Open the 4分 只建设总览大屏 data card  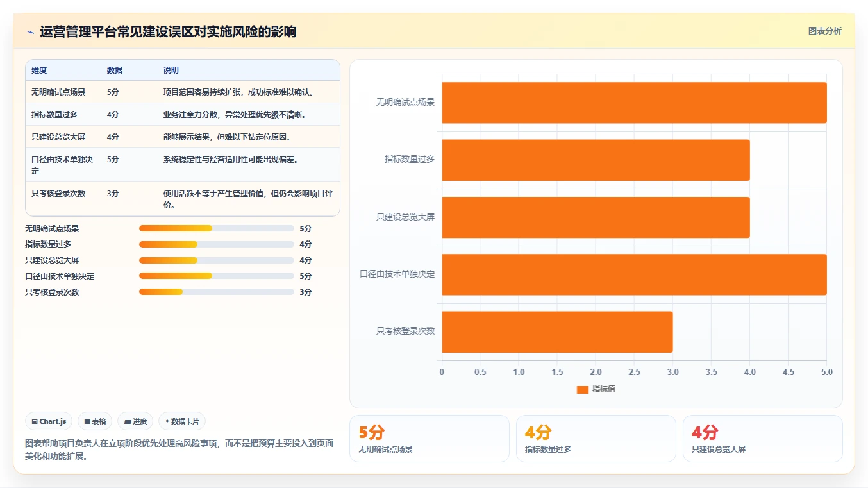(763, 439)
